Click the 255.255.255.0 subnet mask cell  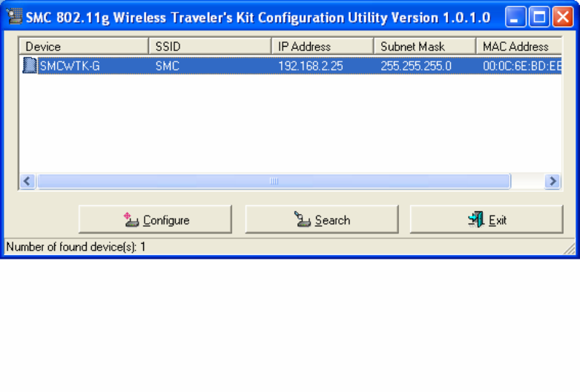coord(416,66)
